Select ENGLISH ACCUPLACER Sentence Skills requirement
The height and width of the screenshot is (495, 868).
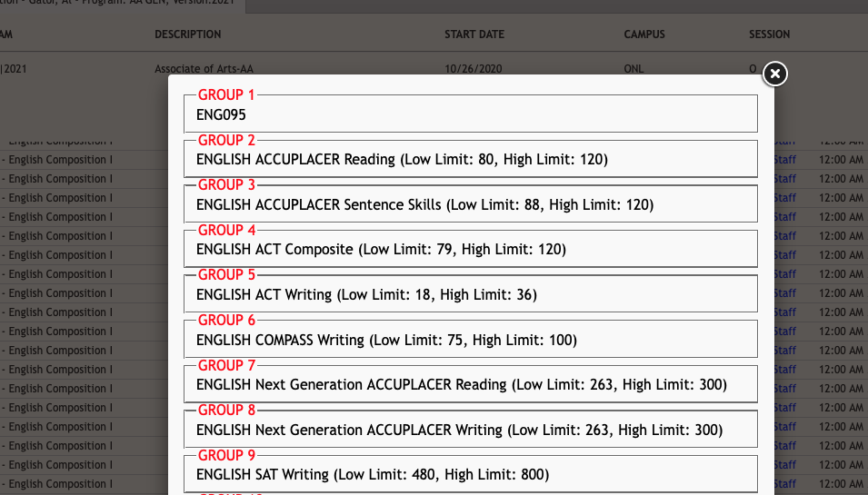[x=424, y=205]
